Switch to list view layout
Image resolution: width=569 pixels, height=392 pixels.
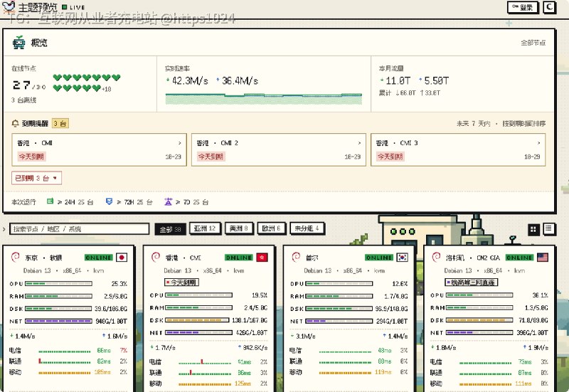pos(548,228)
